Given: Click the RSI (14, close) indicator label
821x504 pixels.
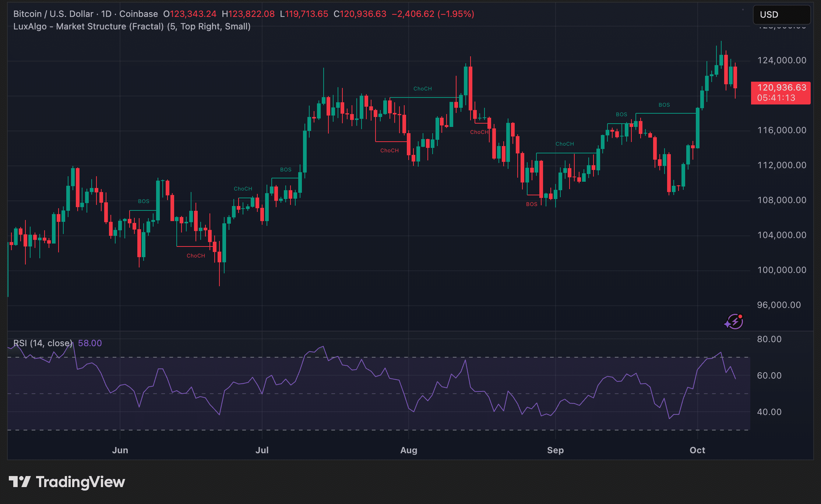Looking at the screenshot, I should click(x=43, y=342).
